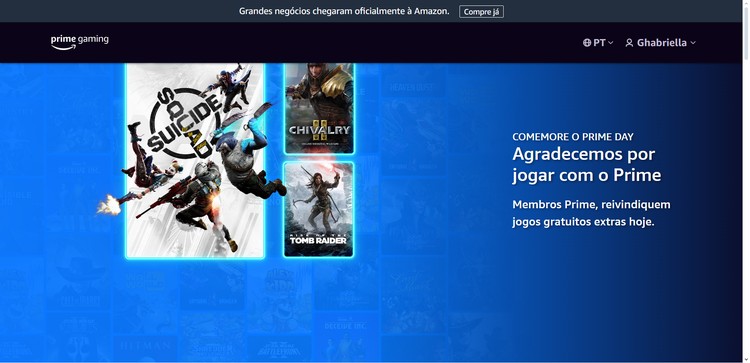
Task: Click the scrollbar up arrow
Action: point(746,4)
